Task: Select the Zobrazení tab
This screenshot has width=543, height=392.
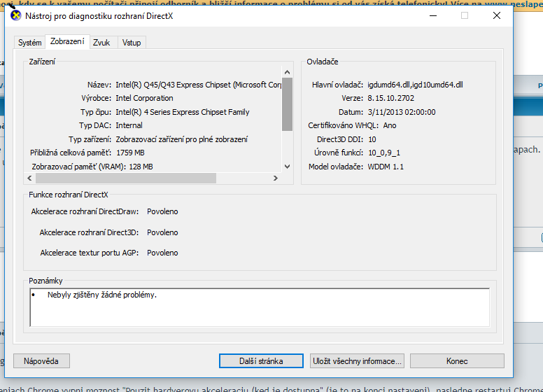Action: tap(67, 41)
